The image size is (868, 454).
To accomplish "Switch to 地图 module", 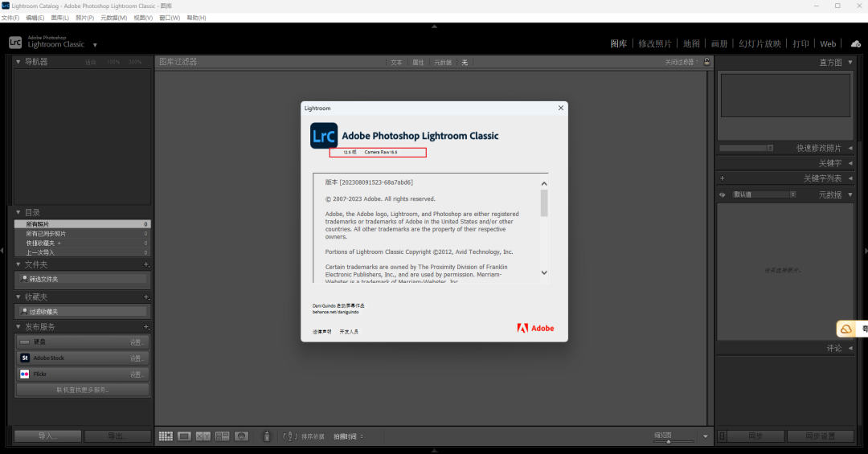I will [x=691, y=43].
